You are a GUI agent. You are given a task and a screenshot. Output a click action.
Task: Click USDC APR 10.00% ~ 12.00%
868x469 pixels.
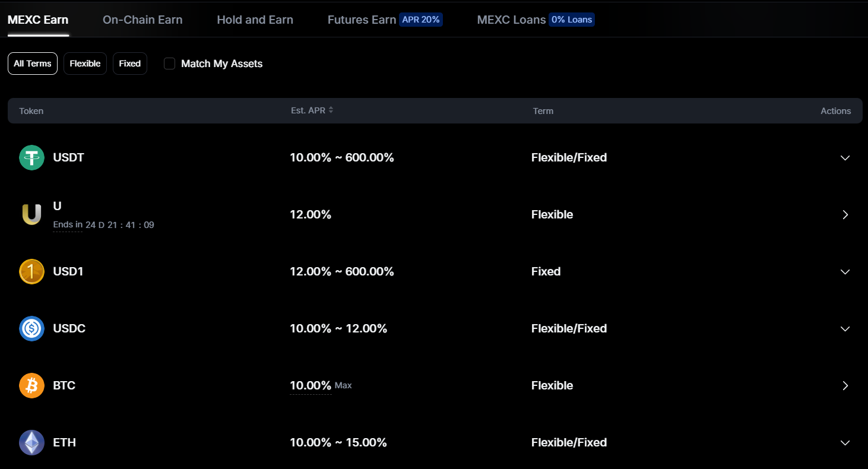tap(338, 329)
